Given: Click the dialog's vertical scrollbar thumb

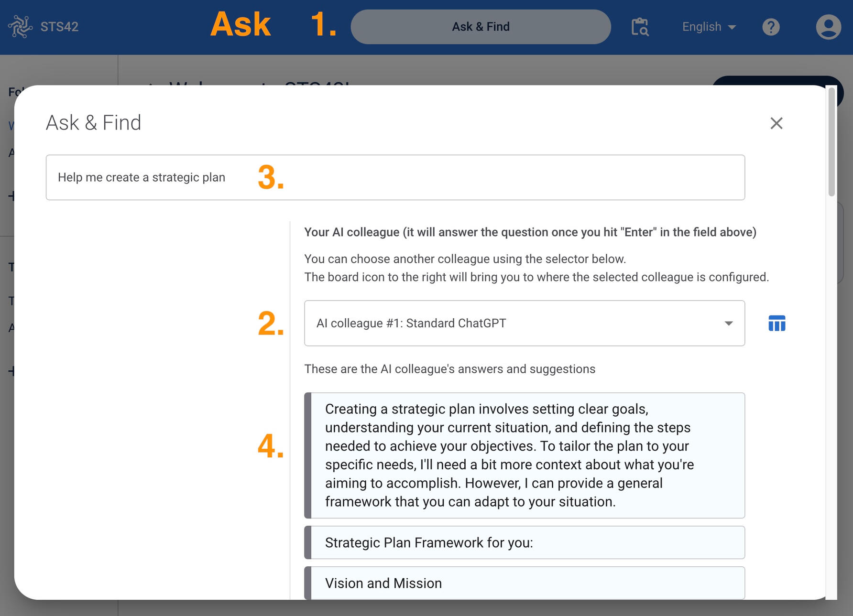Looking at the screenshot, I should [x=831, y=141].
